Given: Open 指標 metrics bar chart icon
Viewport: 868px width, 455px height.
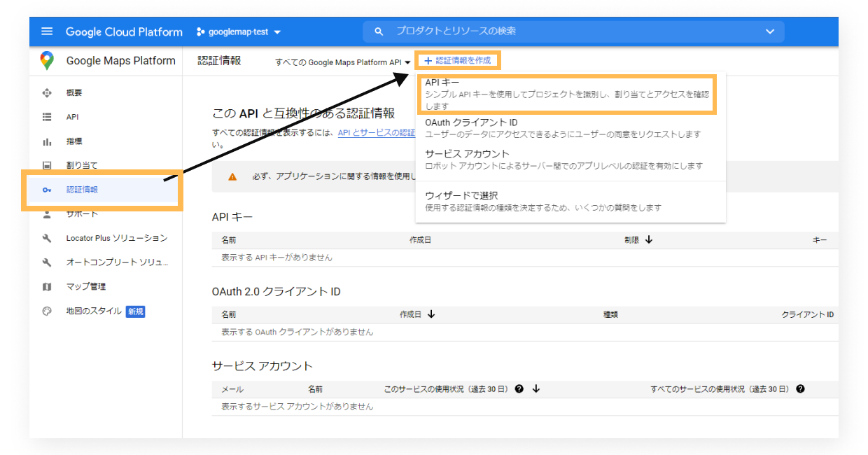Looking at the screenshot, I should (x=47, y=141).
